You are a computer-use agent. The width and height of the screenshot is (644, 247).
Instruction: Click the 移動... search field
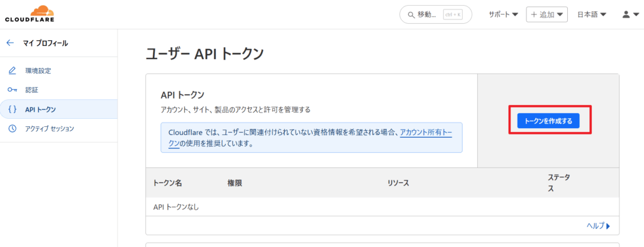pyautogui.click(x=436, y=15)
